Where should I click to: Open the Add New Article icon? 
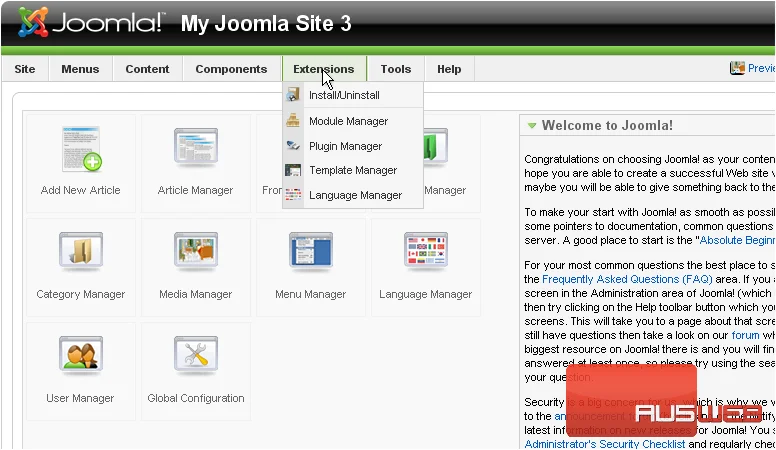pyautogui.click(x=82, y=150)
